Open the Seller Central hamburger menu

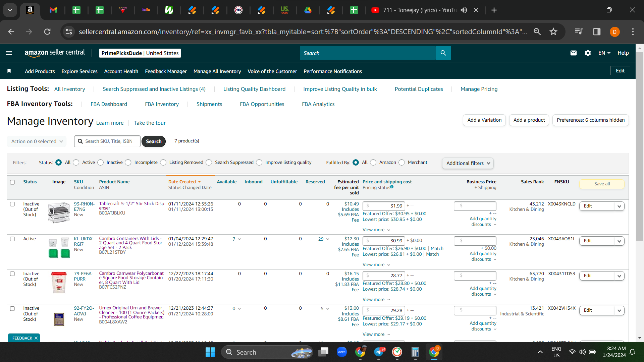tap(9, 53)
